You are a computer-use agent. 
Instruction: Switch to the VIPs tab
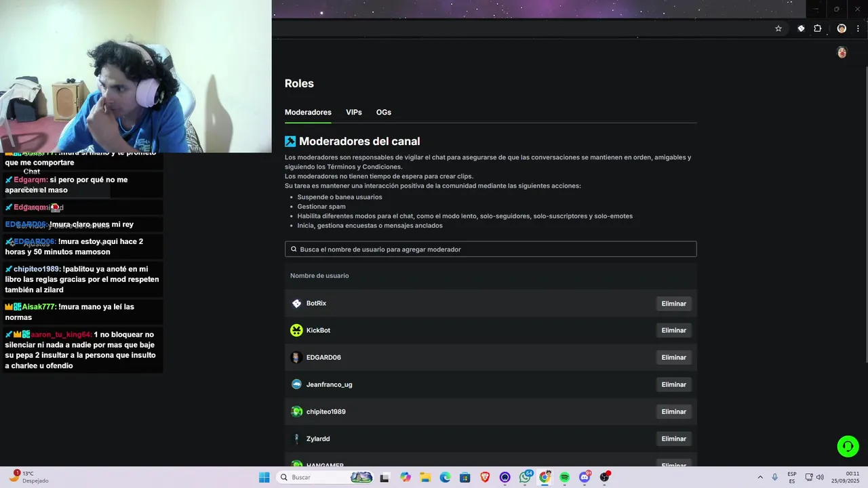point(354,113)
